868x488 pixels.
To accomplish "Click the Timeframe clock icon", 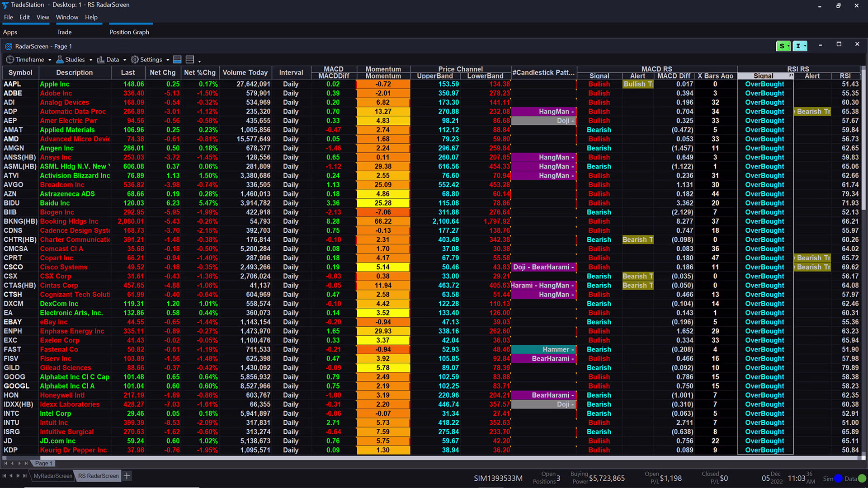I will [x=10, y=60].
